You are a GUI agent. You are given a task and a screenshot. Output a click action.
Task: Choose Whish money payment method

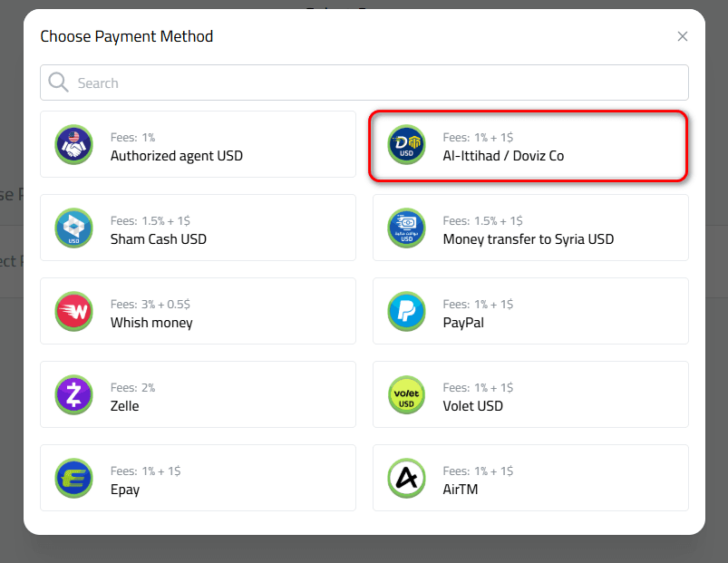click(x=198, y=311)
